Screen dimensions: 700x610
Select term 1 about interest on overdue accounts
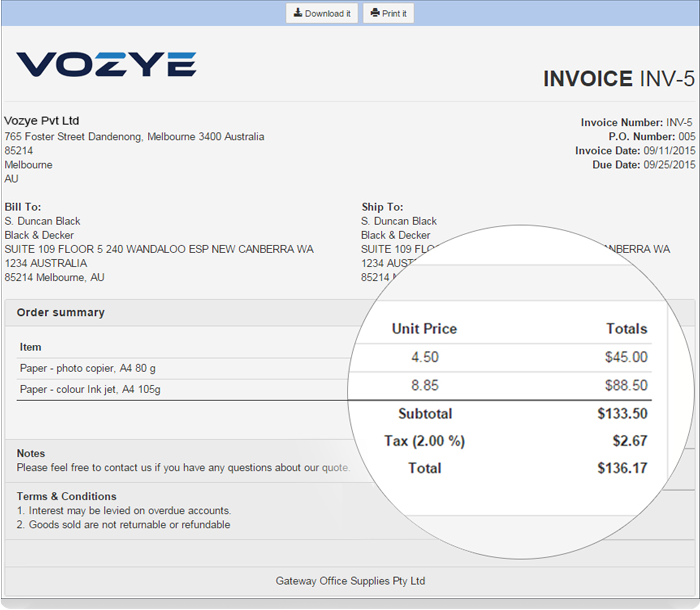[x=124, y=510]
